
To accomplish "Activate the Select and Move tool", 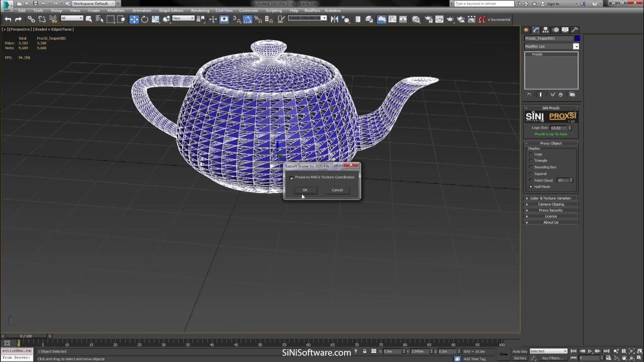I will pyautogui.click(x=134, y=19).
